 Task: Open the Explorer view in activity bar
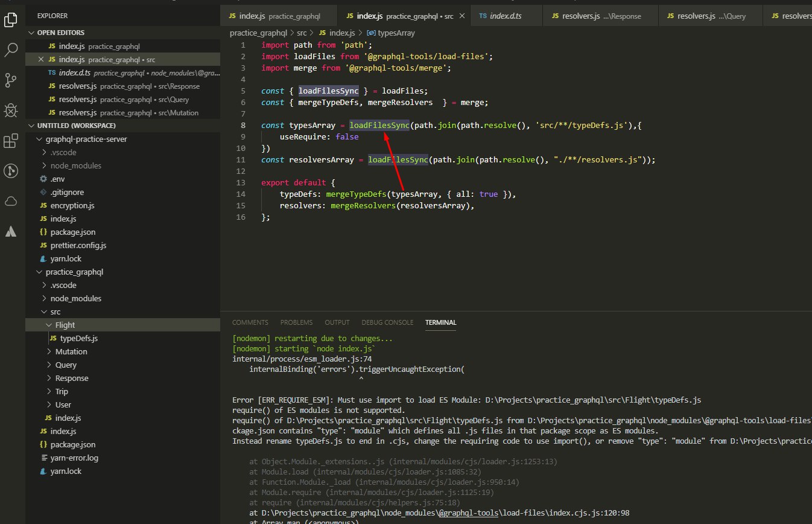point(11,20)
